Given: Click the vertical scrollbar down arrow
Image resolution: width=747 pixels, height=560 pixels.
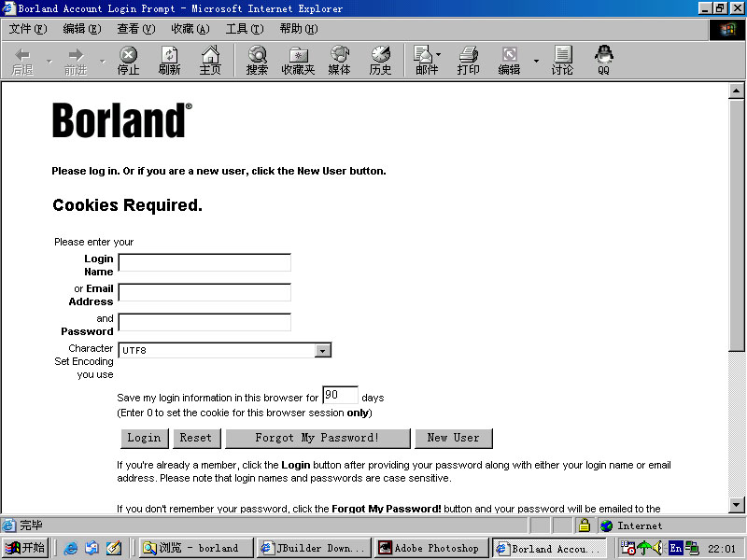Looking at the screenshot, I should 736,504.
